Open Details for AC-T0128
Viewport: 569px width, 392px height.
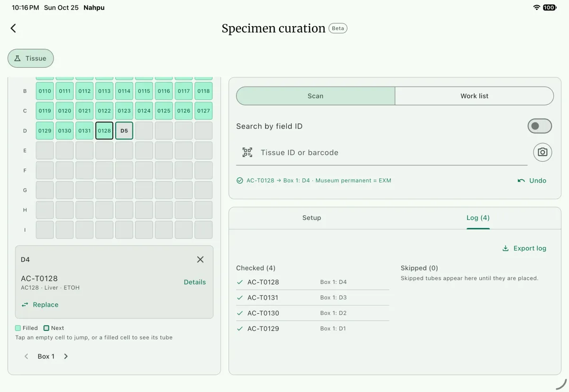[195, 282]
